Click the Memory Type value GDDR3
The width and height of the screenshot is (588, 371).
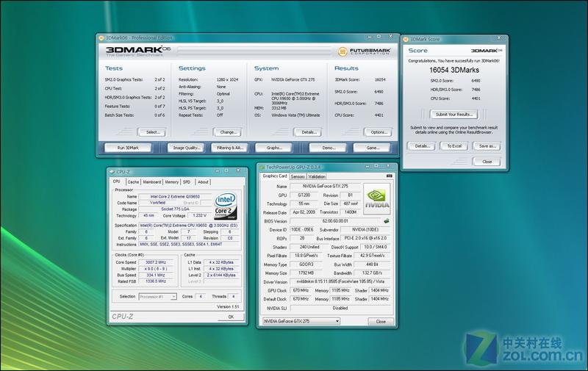tap(306, 264)
